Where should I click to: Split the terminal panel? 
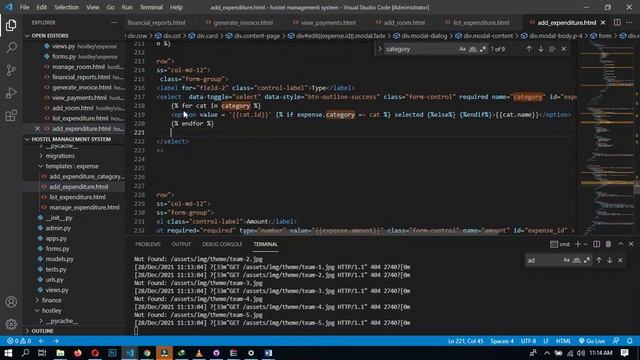coord(596,244)
